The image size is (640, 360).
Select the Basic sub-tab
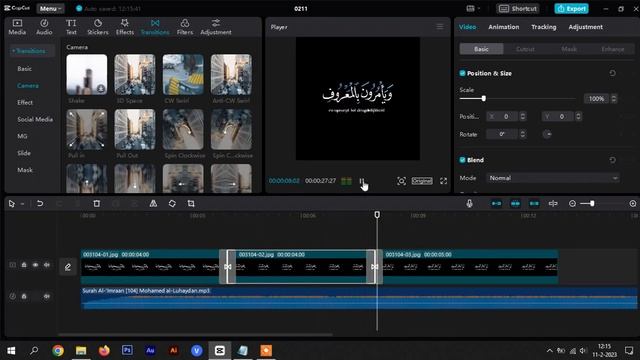[x=481, y=49]
